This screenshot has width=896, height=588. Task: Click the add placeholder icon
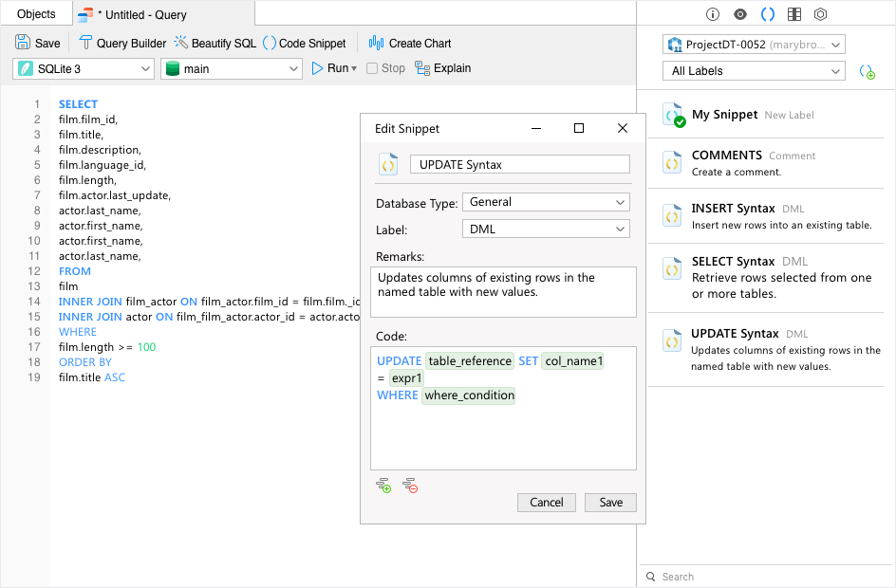click(383, 486)
